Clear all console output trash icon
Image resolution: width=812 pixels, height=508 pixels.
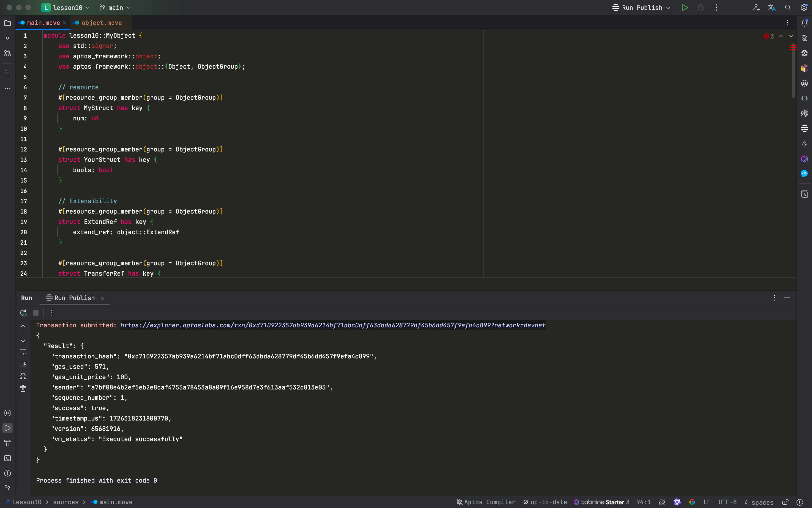tap(23, 389)
